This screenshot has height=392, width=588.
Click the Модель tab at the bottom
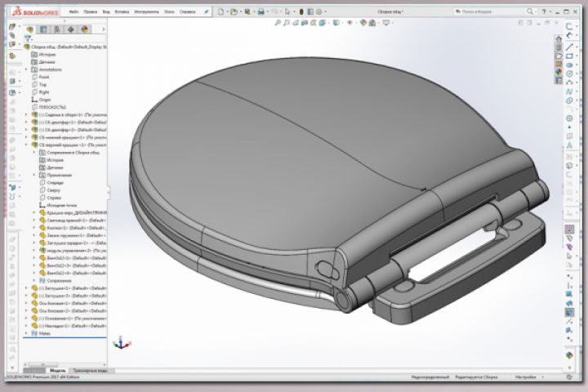[x=57, y=371]
